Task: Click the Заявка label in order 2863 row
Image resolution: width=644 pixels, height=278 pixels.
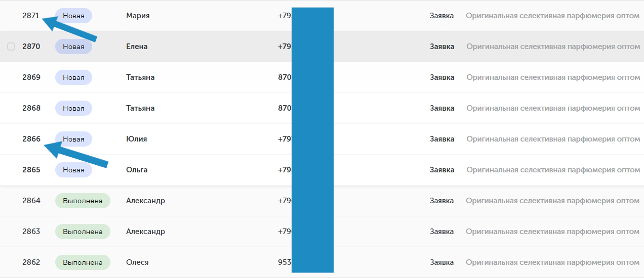Action: tap(442, 231)
